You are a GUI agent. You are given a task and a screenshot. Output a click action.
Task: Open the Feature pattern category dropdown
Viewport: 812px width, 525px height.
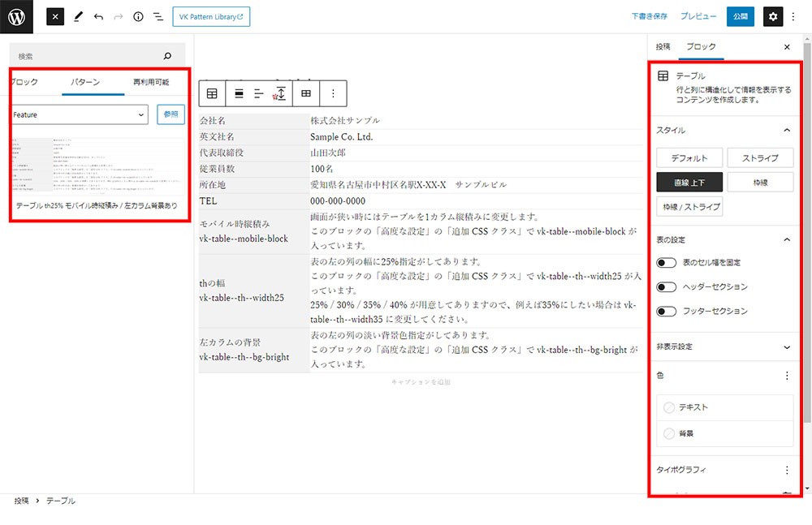point(79,115)
